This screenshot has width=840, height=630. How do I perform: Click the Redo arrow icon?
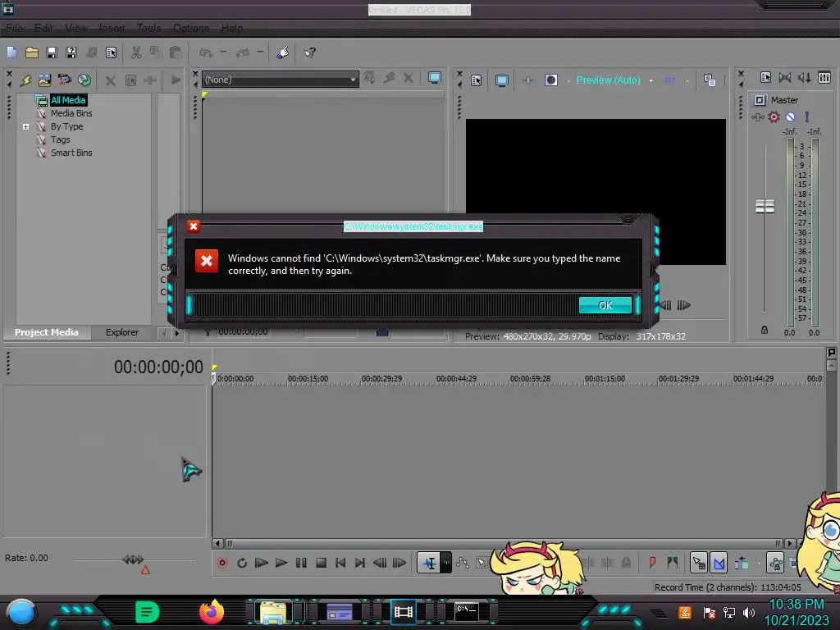(x=243, y=52)
